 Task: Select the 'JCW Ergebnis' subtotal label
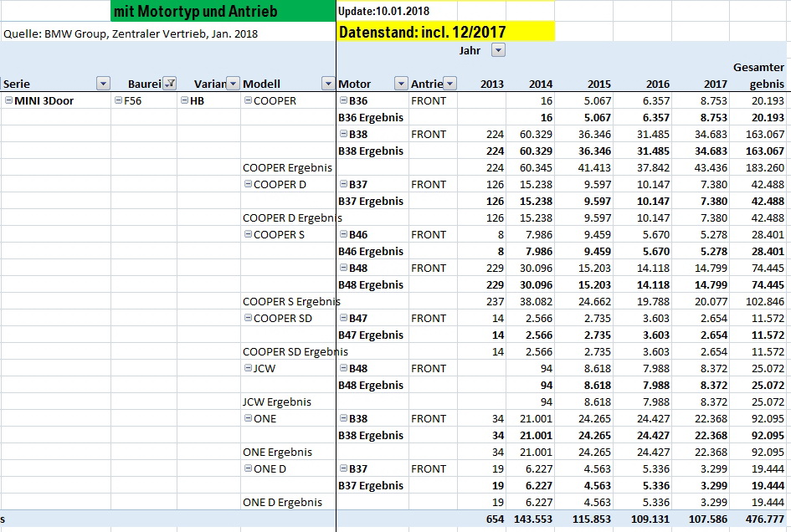[x=277, y=402]
